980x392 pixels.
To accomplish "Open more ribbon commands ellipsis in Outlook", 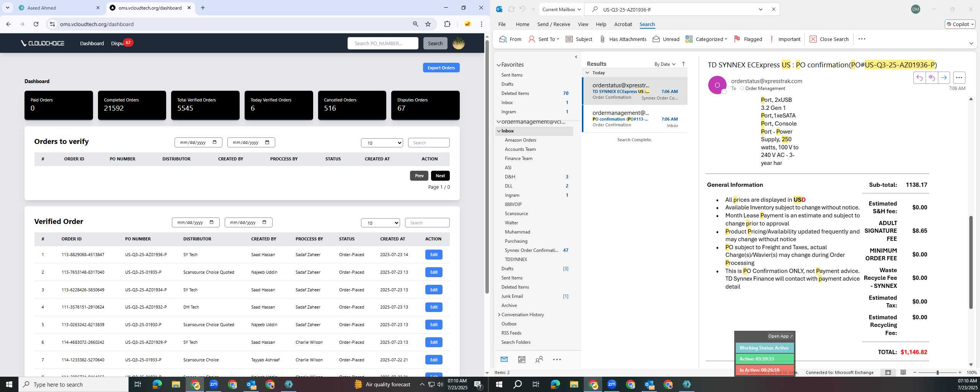I will (x=862, y=39).
